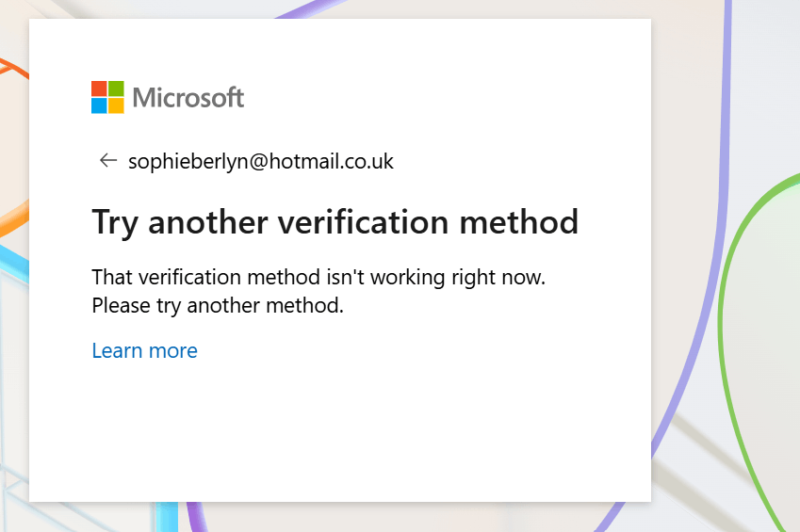Viewport: 800px width, 532px height.
Task: Click the green square of the logo
Action: 116,89
